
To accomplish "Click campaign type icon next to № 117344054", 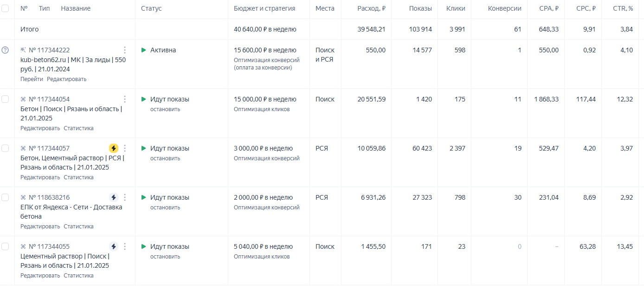I will coord(23,99).
